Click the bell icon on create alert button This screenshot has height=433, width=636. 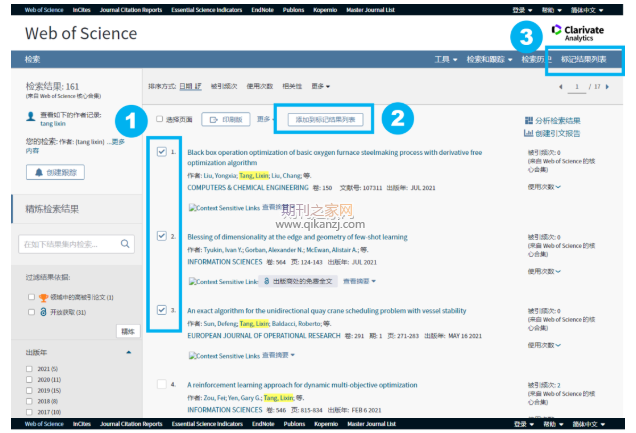[39, 172]
